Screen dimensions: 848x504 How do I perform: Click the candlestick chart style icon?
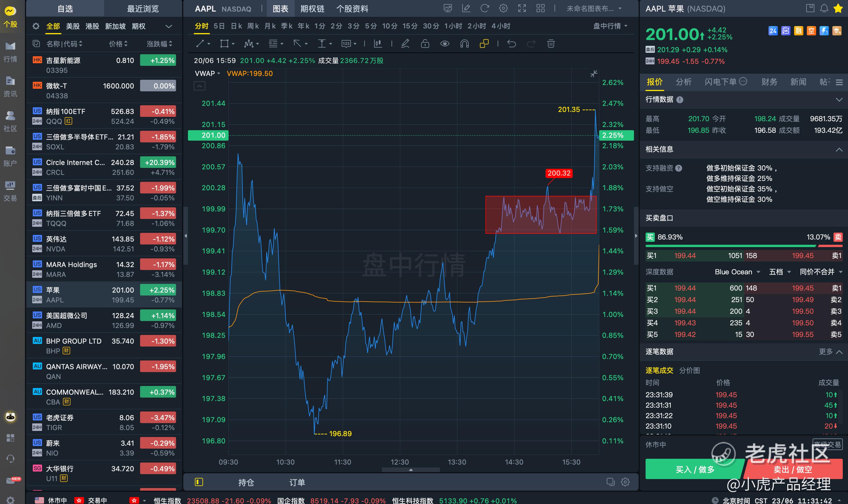click(x=378, y=43)
